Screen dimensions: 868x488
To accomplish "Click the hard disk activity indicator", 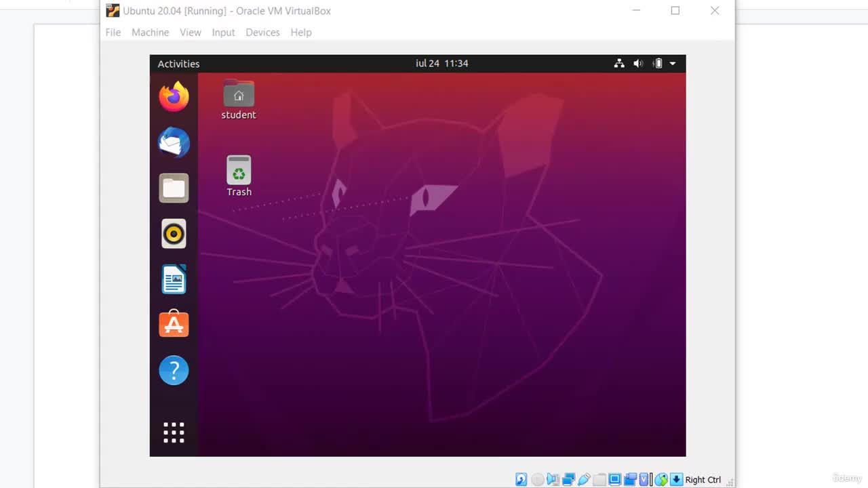I will click(x=521, y=480).
